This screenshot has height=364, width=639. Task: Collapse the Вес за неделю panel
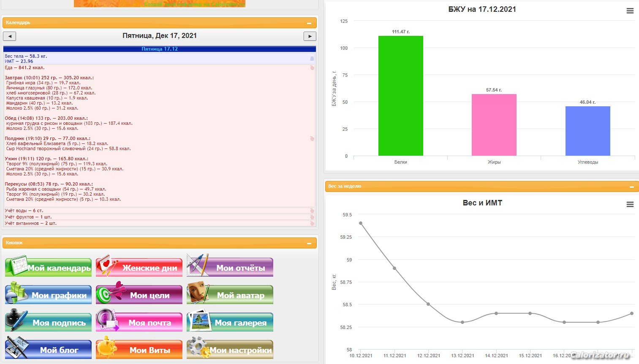pyautogui.click(x=632, y=187)
